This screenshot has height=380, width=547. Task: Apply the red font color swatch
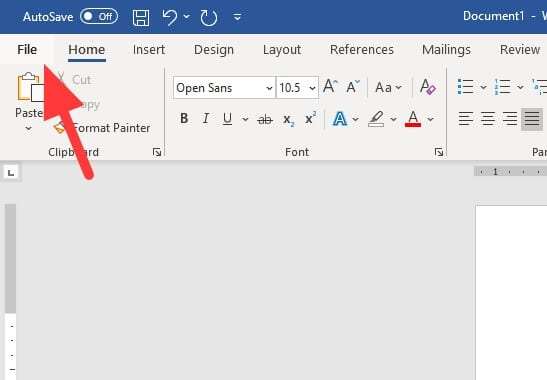(413, 119)
